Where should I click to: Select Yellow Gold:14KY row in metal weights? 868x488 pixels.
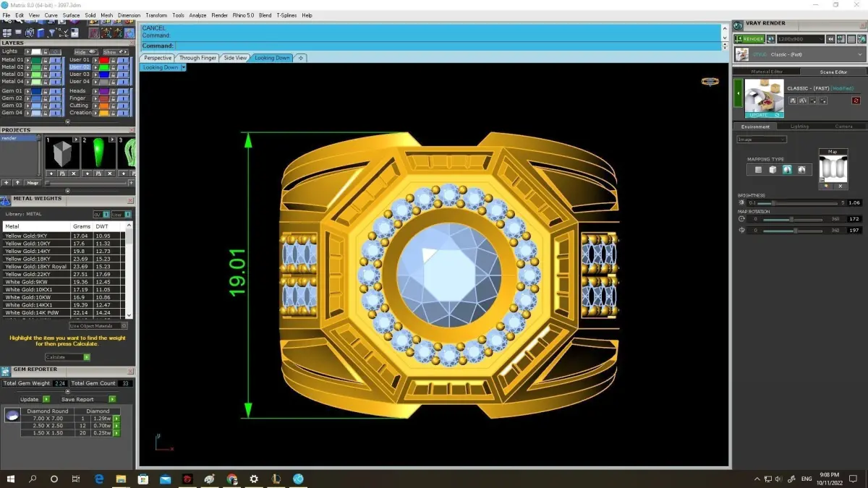[64, 251]
